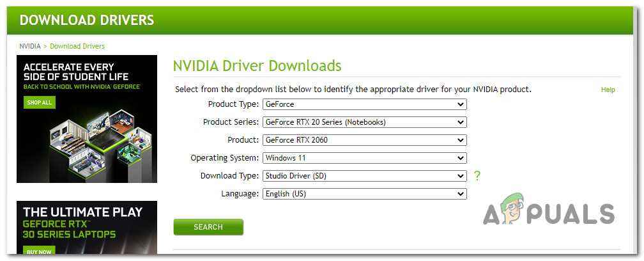This screenshot has width=644, height=261.
Task: Click the Language label
Action: (240, 194)
